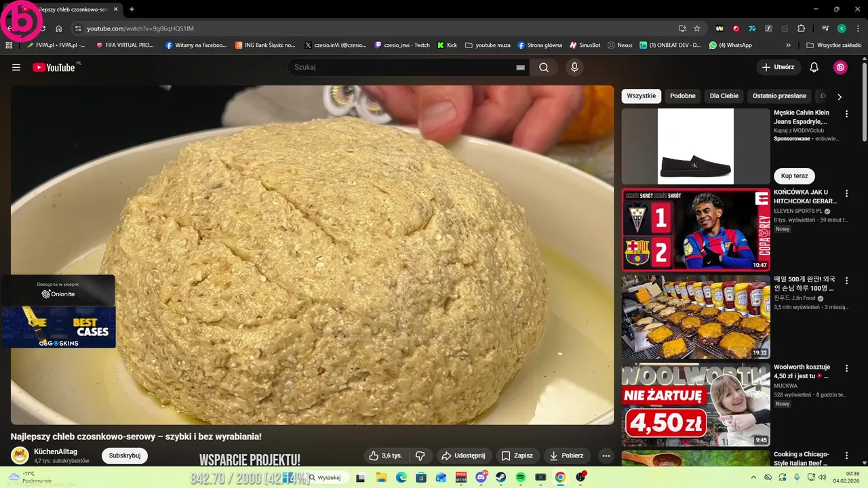Image resolution: width=868 pixels, height=488 pixels.
Task: Open options menu for Calvin Klein ad
Action: tap(846, 114)
